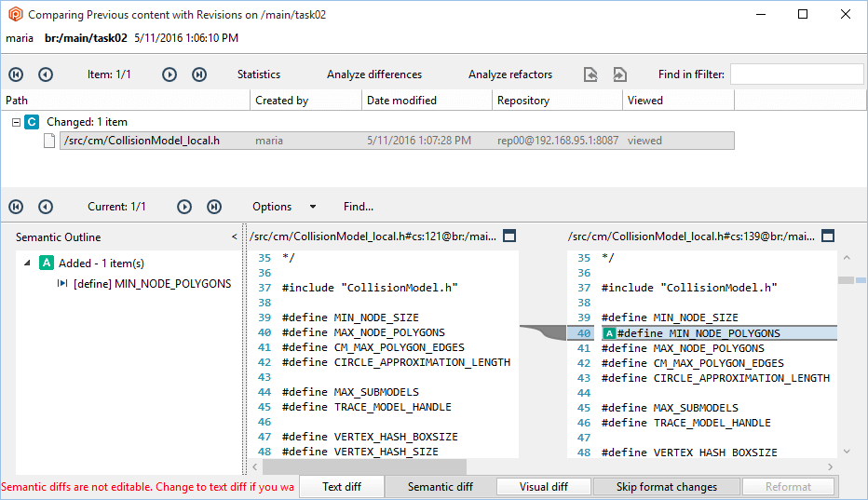Jump to next difference in diff toolbar
Viewport: 868px width, 500px height.
pos(184,207)
